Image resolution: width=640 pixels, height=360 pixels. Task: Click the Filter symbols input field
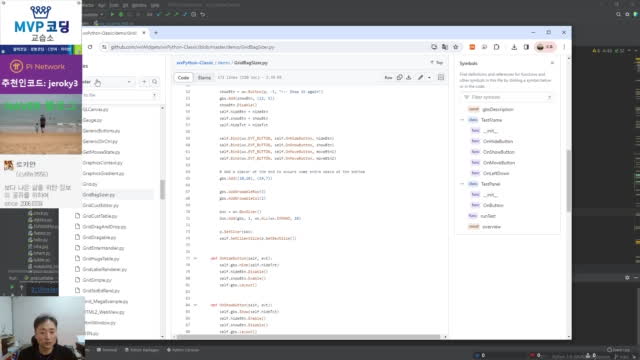(x=507, y=97)
